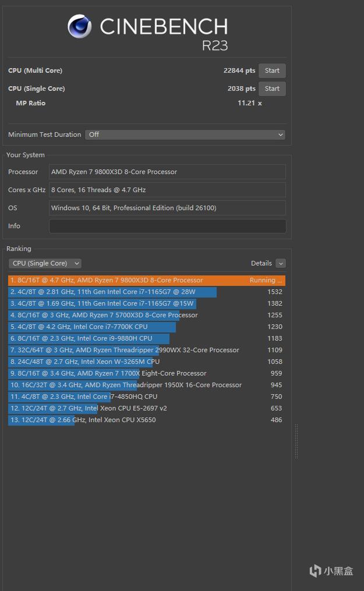This screenshot has width=364, height=591.
Task: Click the 2038 pts single core score
Action: click(242, 89)
